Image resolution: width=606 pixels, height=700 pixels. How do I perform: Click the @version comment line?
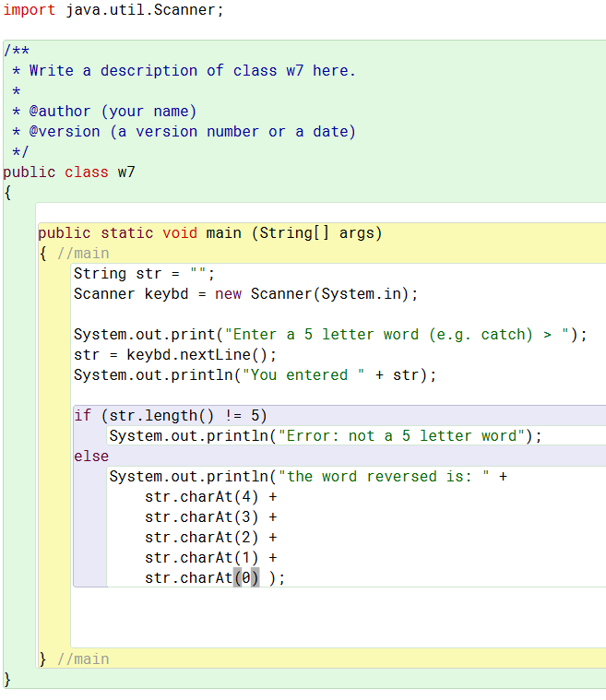click(x=184, y=131)
